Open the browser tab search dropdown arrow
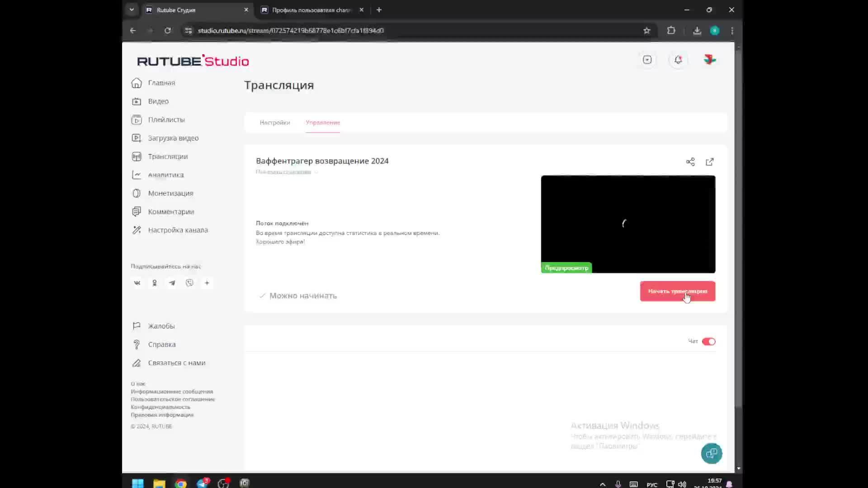The image size is (868, 488). click(132, 9)
